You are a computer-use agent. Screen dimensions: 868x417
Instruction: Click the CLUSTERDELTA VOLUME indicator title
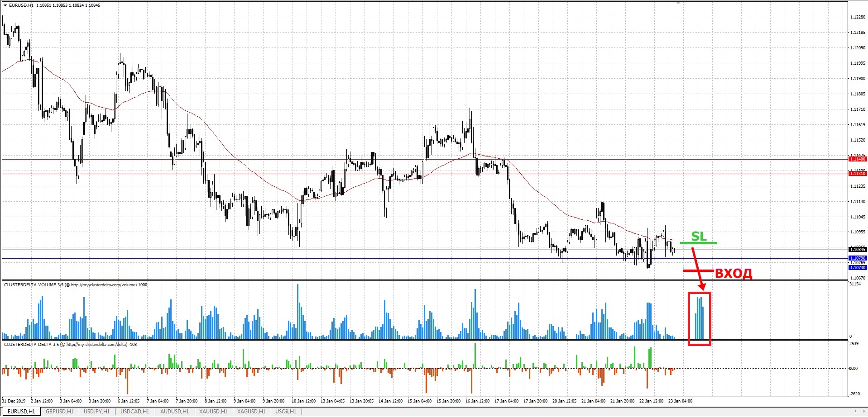76,285
